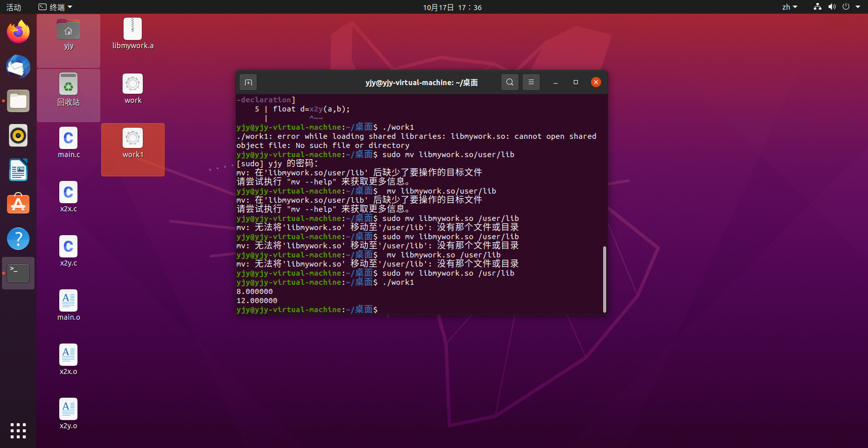Open Rhythmbox music player in dock

point(18,135)
